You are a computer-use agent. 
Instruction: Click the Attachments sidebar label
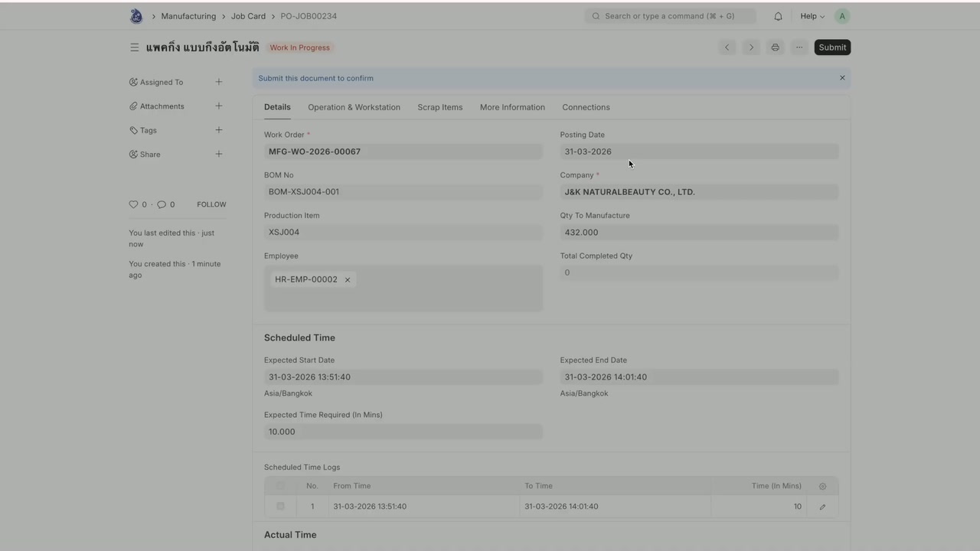pos(162,106)
